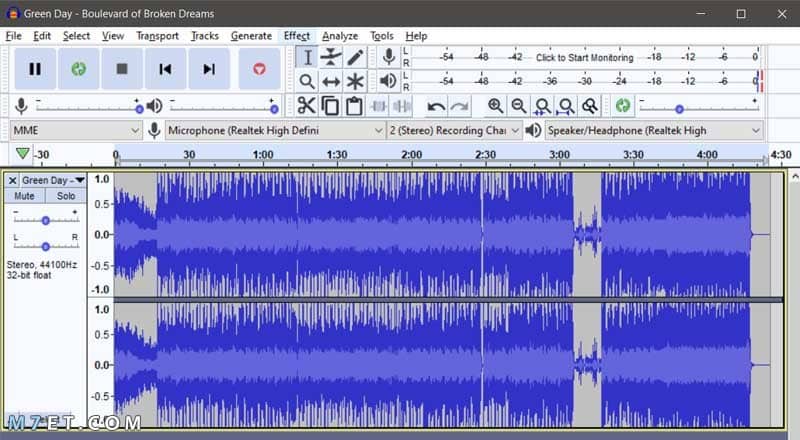Open the Analyze menu
800x440 pixels.
pyautogui.click(x=340, y=36)
